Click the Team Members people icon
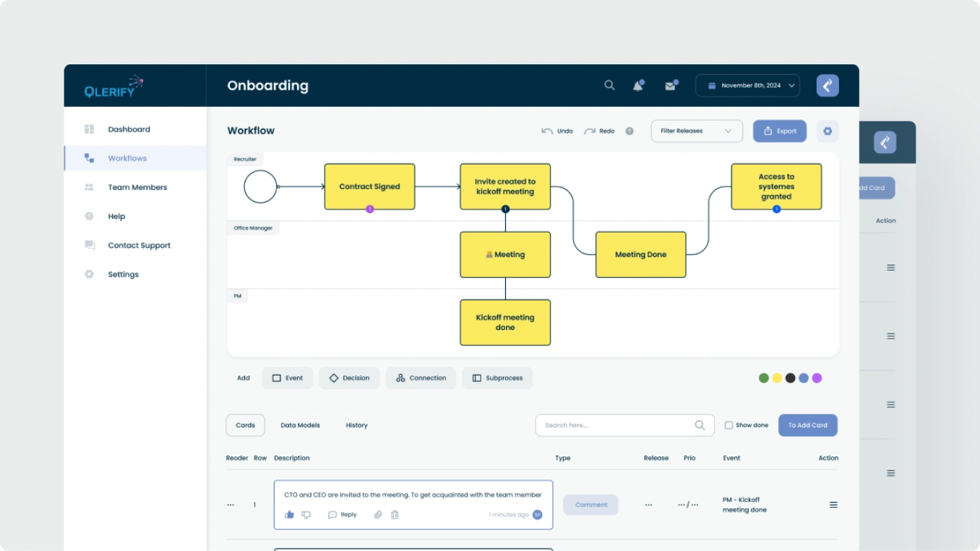 [x=89, y=187]
